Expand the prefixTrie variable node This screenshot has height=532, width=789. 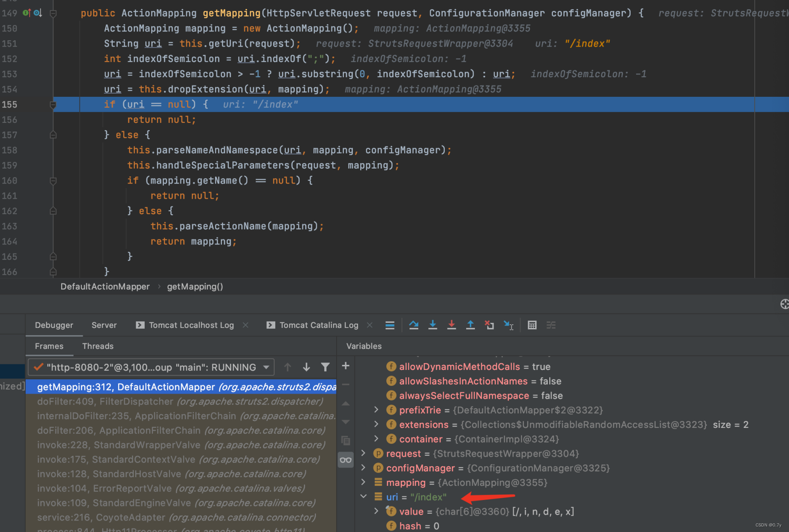[x=376, y=410]
